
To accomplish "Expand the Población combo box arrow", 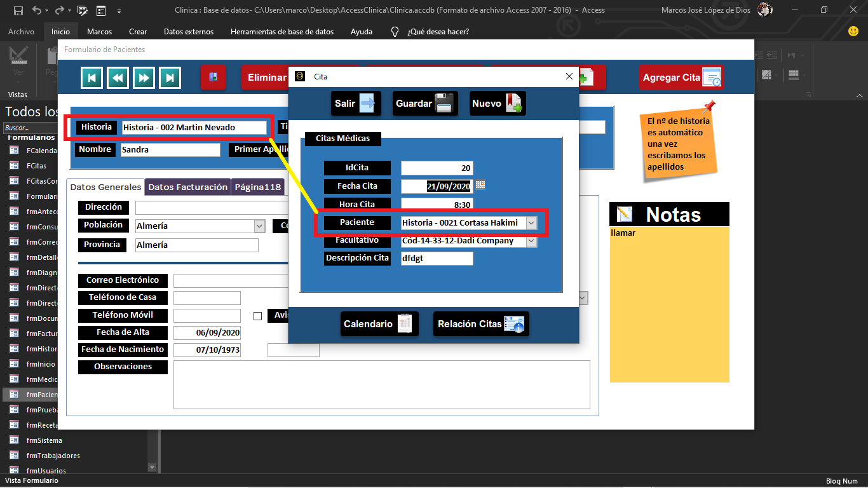I will (x=259, y=226).
